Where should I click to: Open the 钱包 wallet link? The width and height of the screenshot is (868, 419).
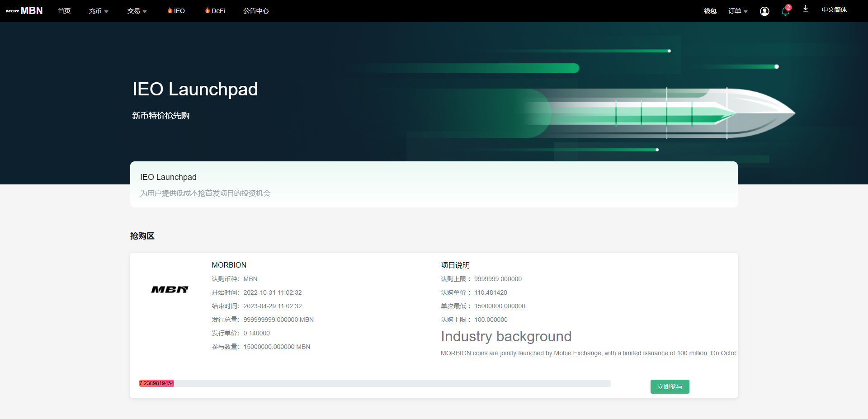pos(710,11)
